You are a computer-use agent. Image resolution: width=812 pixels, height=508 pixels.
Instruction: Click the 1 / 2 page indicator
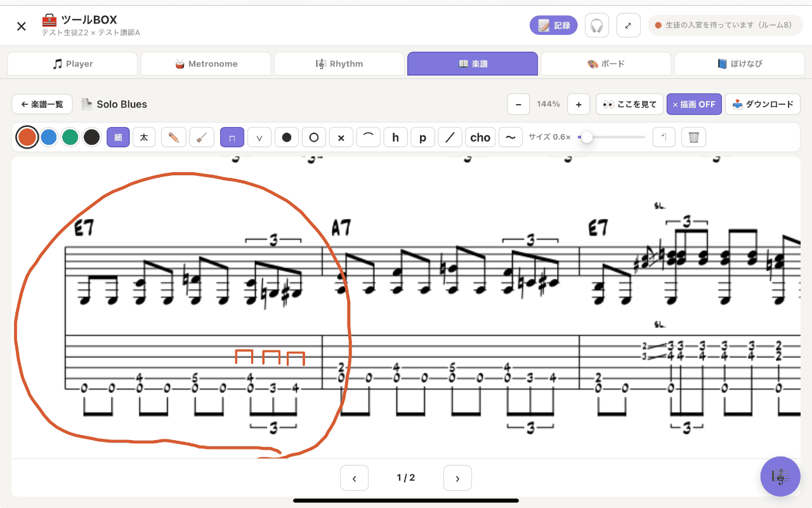(406, 478)
